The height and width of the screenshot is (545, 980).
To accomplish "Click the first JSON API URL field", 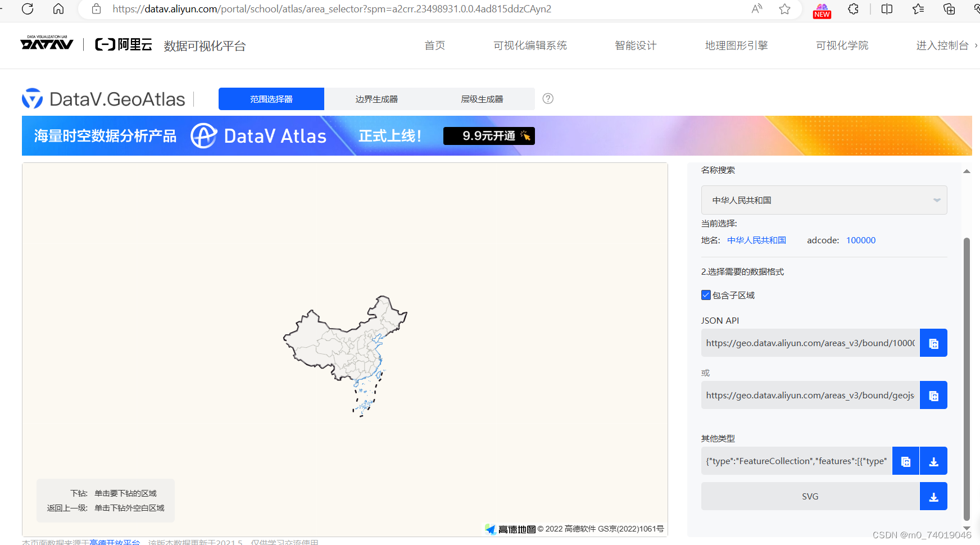I will coord(810,343).
